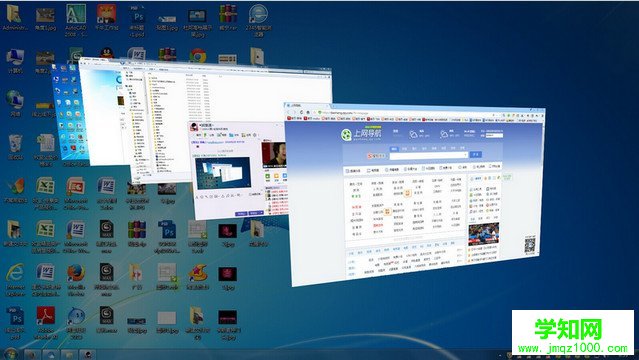Open the Adobe Reader XI shortcut
Image resolution: width=639 pixels, height=360 pixels.
46,322
